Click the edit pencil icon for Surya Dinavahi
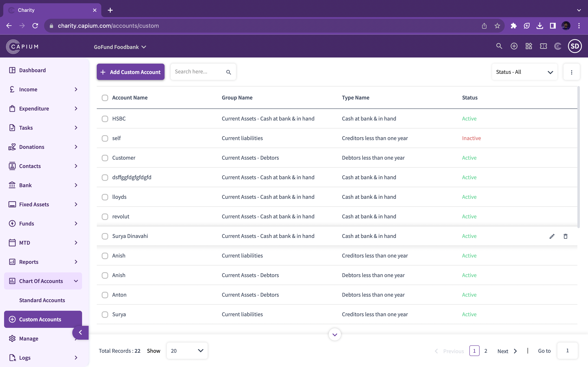This screenshot has height=367, width=588. point(552,236)
